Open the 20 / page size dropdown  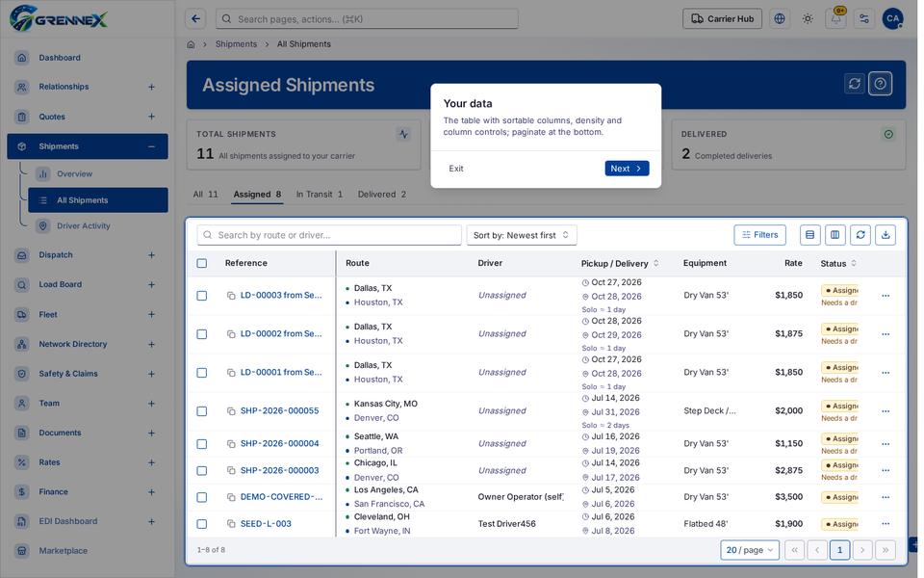[750, 550]
